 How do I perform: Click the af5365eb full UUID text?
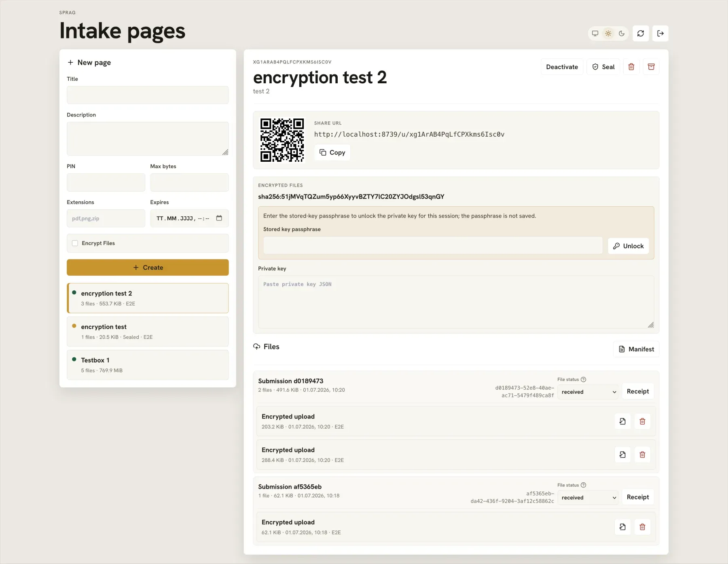click(x=512, y=497)
